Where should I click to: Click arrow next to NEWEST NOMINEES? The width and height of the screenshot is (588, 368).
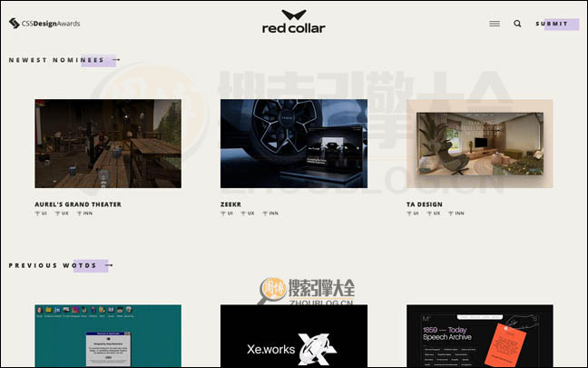click(x=116, y=60)
